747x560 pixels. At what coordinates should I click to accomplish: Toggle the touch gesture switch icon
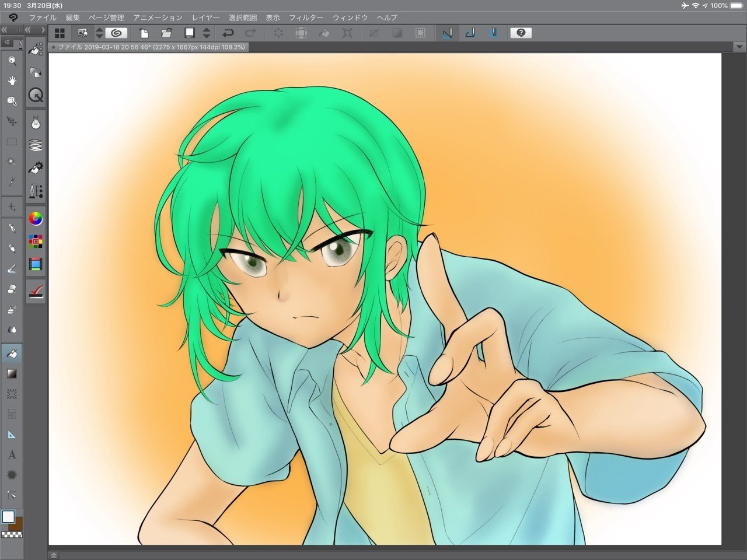tap(83, 33)
